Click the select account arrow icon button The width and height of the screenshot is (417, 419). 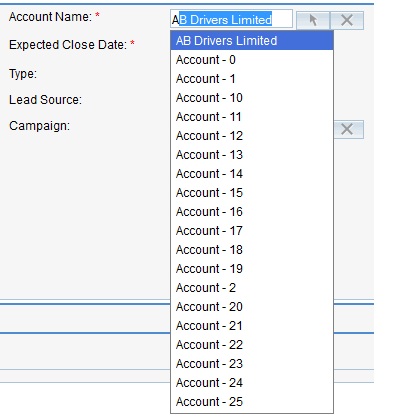(x=313, y=20)
